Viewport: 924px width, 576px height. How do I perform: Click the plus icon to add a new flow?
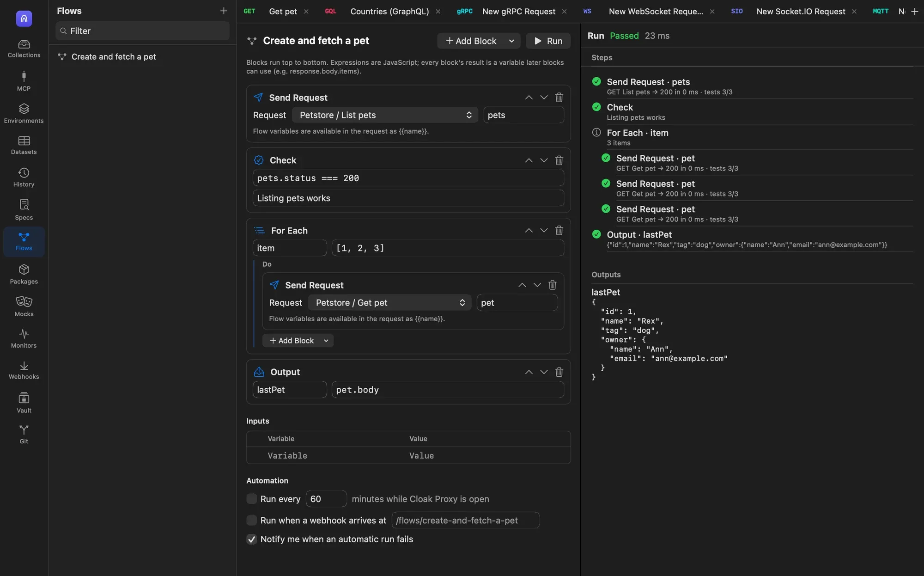(x=224, y=11)
